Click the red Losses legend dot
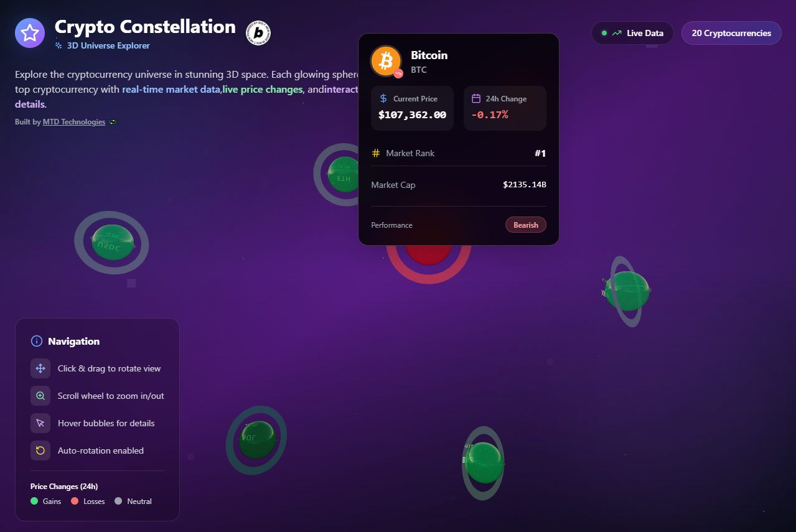796x532 pixels. click(x=75, y=501)
